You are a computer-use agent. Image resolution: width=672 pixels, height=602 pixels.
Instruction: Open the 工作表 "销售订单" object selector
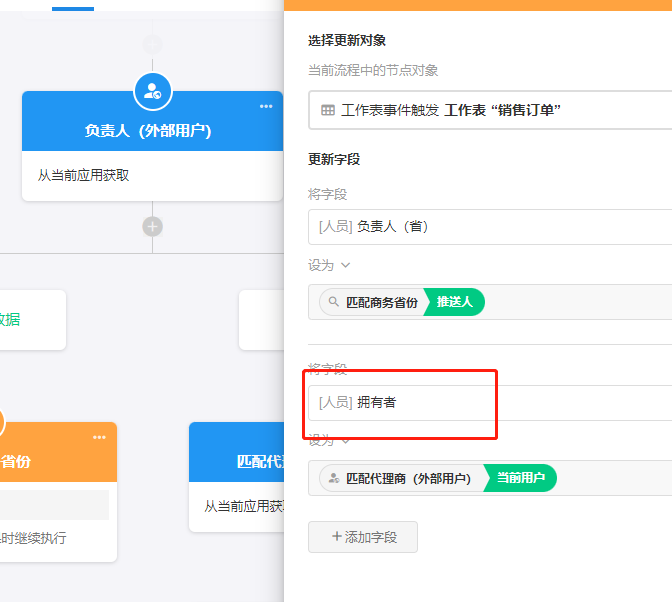[x=490, y=110]
